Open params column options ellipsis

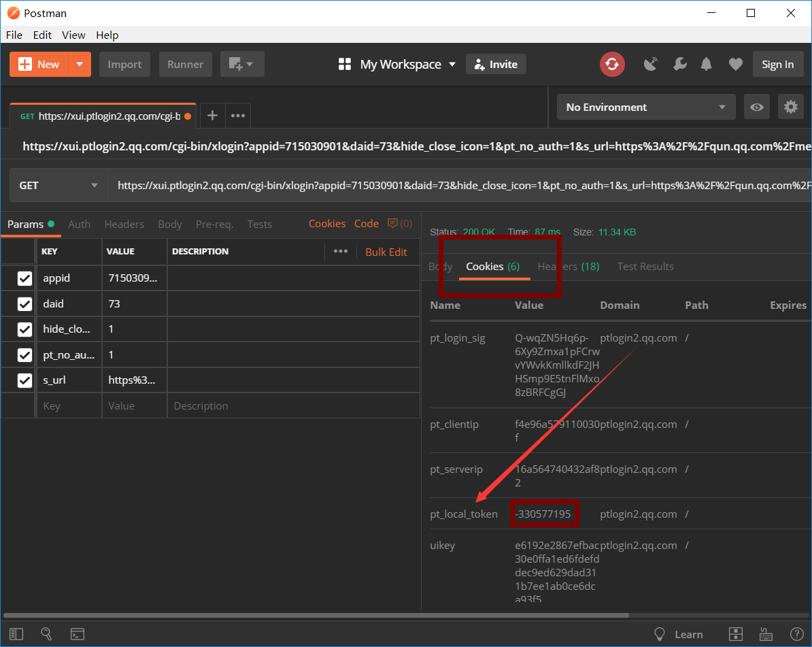tap(340, 251)
